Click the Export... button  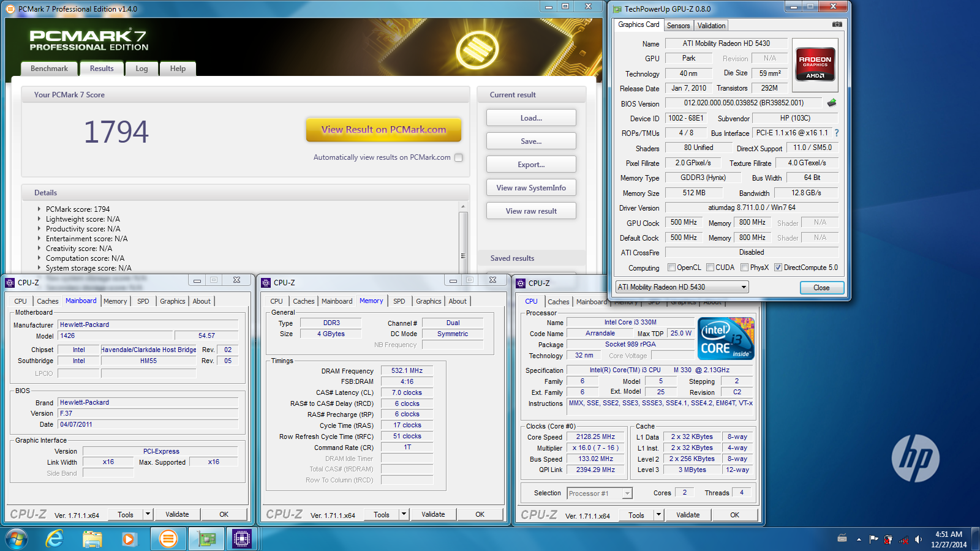click(x=531, y=165)
